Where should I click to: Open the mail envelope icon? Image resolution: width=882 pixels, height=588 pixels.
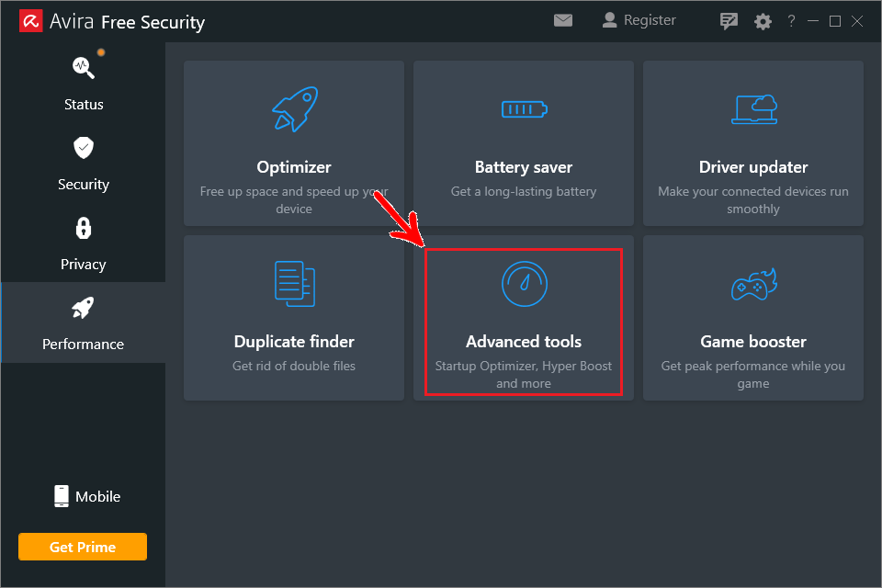pos(562,20)
